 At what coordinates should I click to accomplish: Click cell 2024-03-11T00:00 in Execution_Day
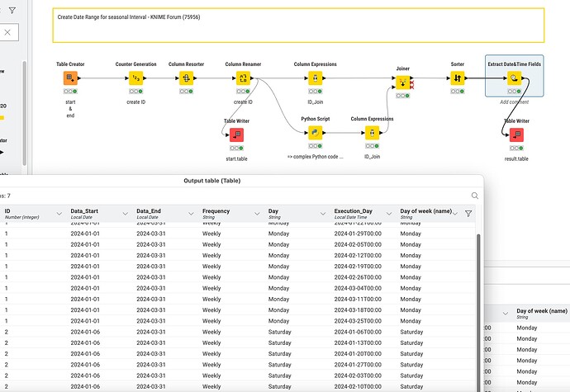point(358,299)
